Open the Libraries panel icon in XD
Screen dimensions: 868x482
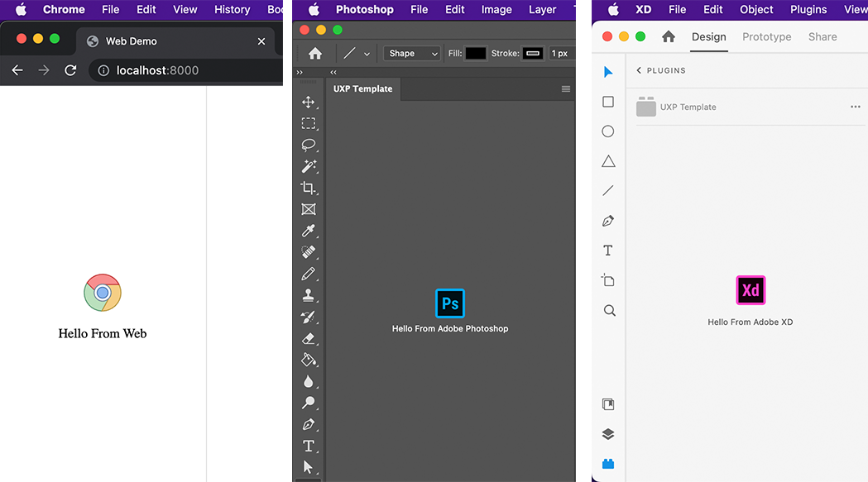[608, 404]
